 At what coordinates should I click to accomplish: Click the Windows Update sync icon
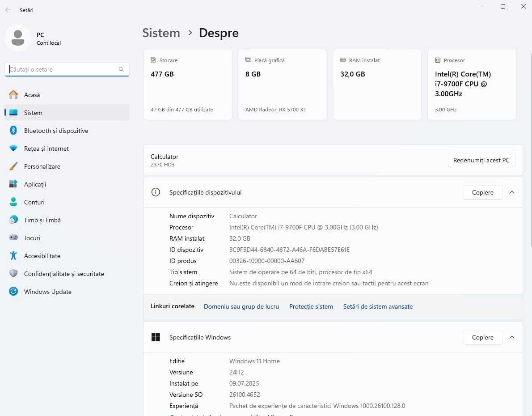tap(13, 291)
